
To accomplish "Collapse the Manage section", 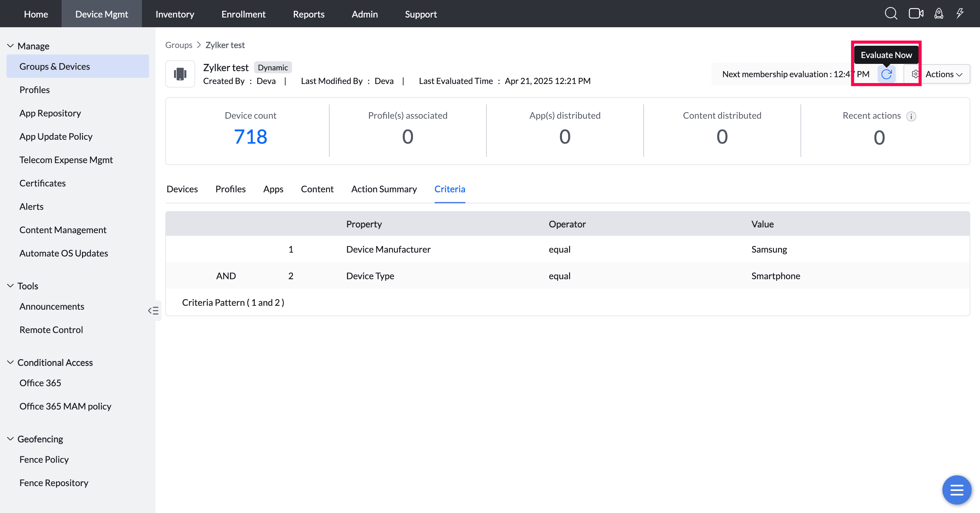I will 10,46.
